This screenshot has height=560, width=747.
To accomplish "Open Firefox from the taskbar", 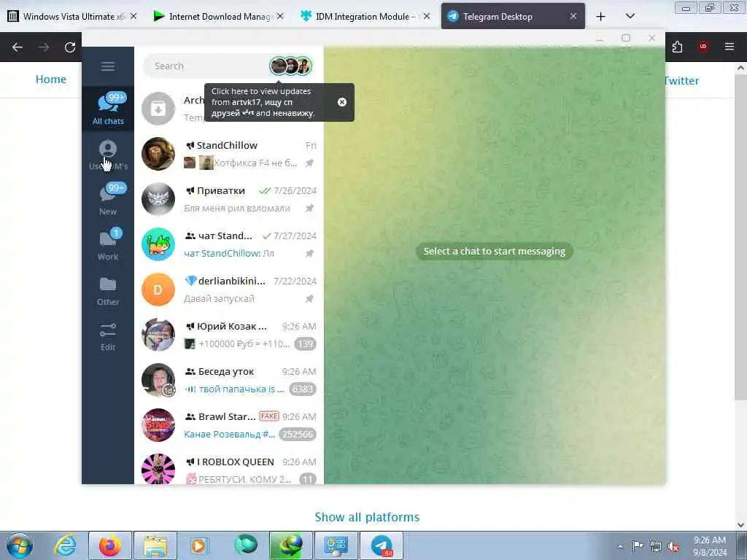I will tap(109, 545).
